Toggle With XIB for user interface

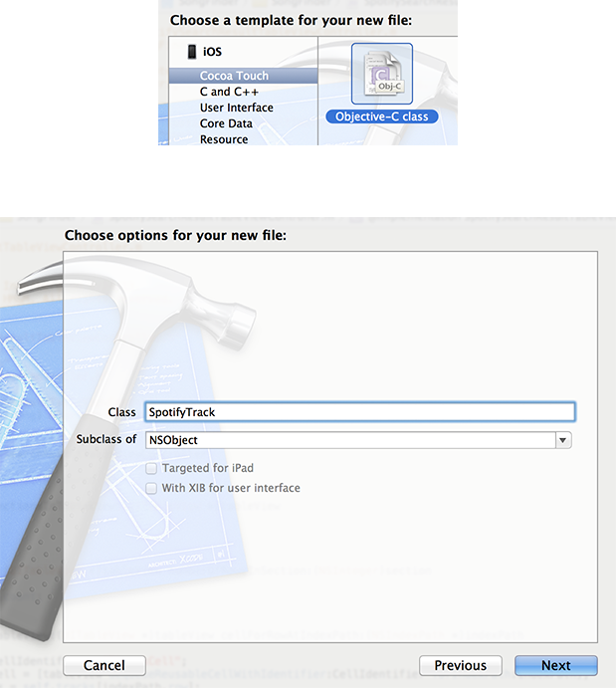151,488
